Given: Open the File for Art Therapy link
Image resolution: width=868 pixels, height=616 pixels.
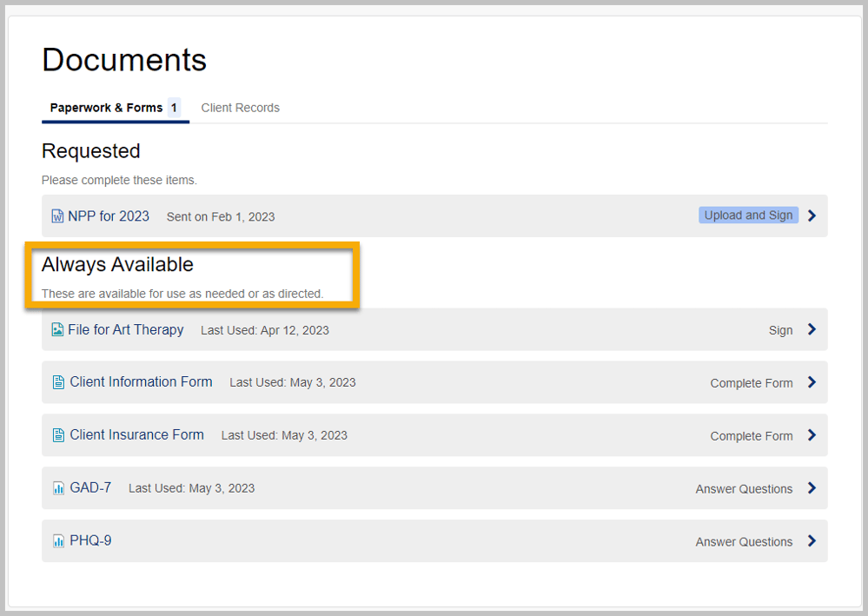Looking at the screenshot, I should coord(126,330).
